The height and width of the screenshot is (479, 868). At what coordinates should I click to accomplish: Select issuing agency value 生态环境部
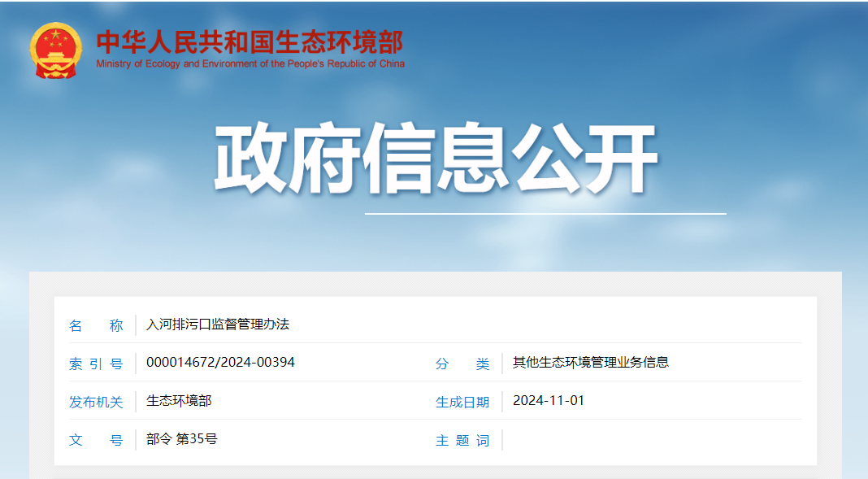click(x=179, y=401)
